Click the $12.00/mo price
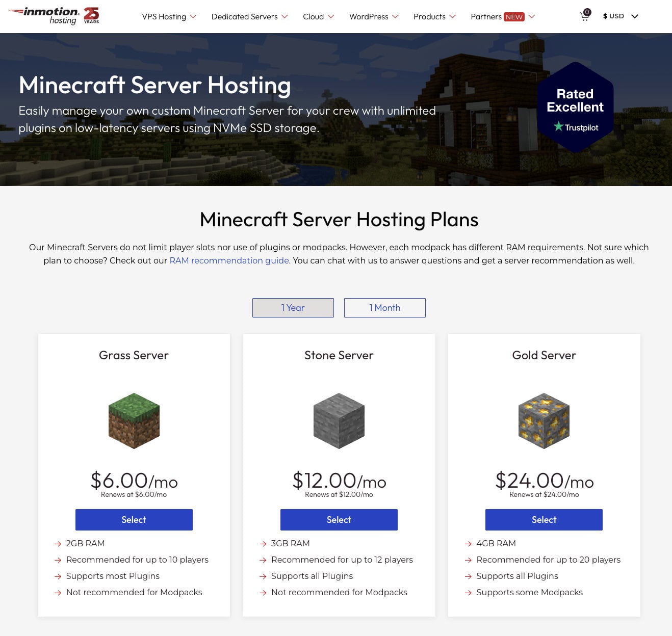672x636 pixels. coord(339,481)
